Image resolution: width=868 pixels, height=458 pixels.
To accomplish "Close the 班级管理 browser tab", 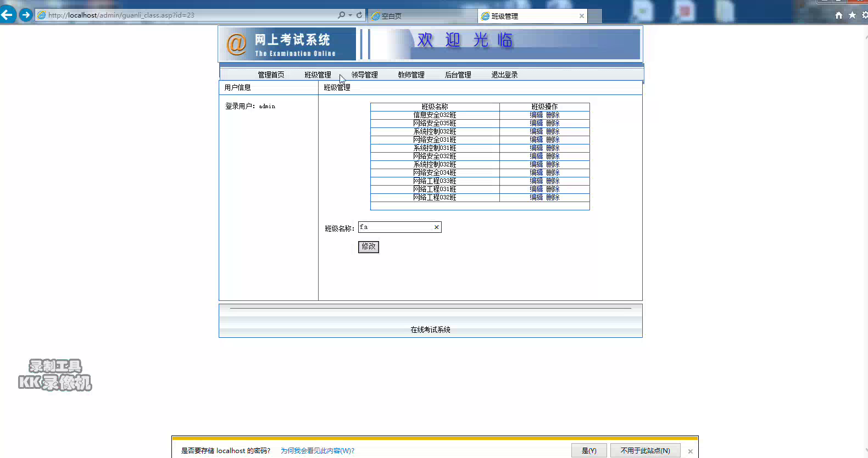I will click(x=582, y=16).
